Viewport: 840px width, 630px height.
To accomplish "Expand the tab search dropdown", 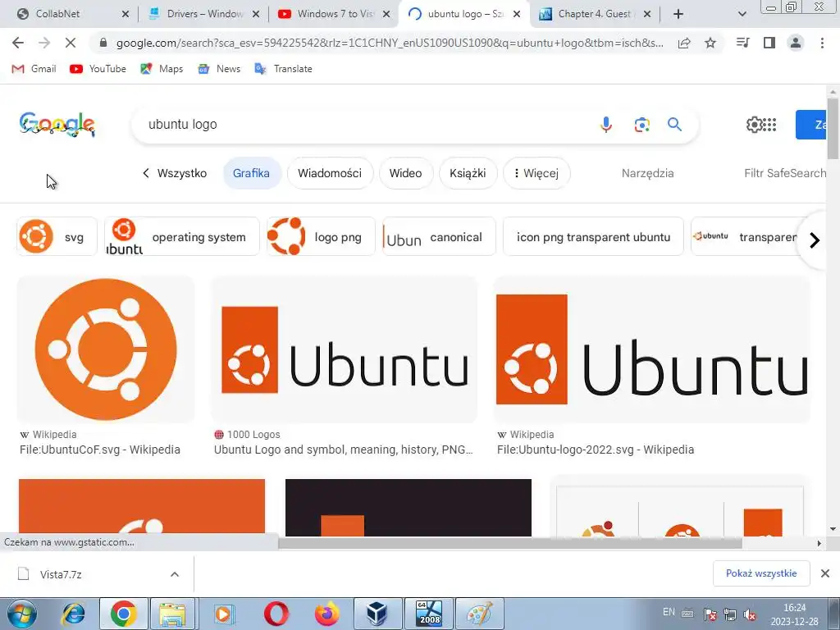I will [x=742, y=14].
